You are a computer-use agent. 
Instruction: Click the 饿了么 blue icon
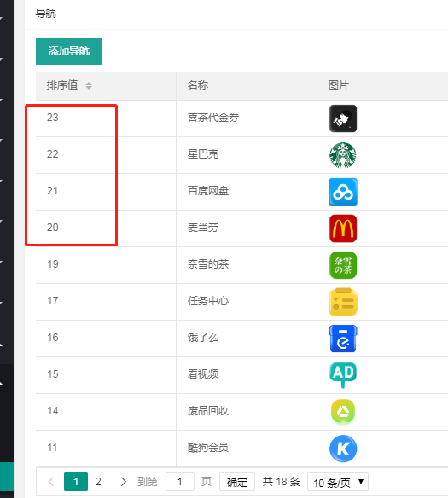(x=343, y=339)
